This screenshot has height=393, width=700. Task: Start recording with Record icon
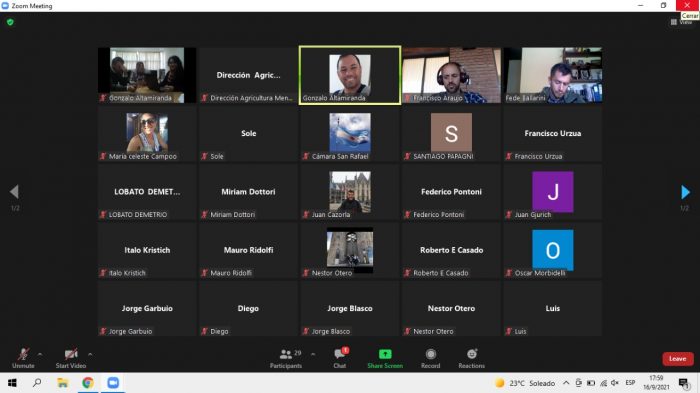430,359
